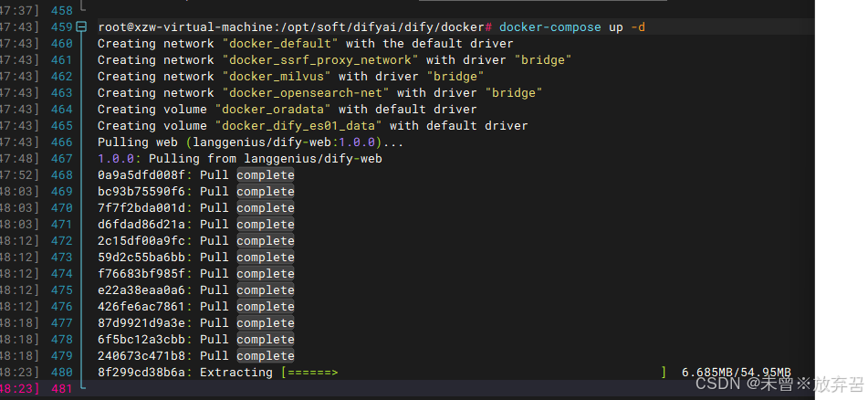Click layer ID bc93b75590f6
The width and height of the screenshot is (868, 400).
point(141,192)
